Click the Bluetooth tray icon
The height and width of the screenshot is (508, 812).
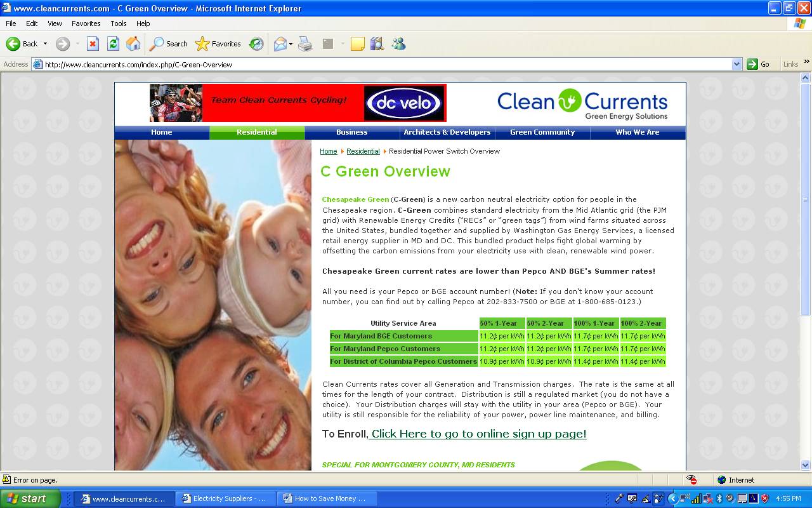click(x=719, y=498)
